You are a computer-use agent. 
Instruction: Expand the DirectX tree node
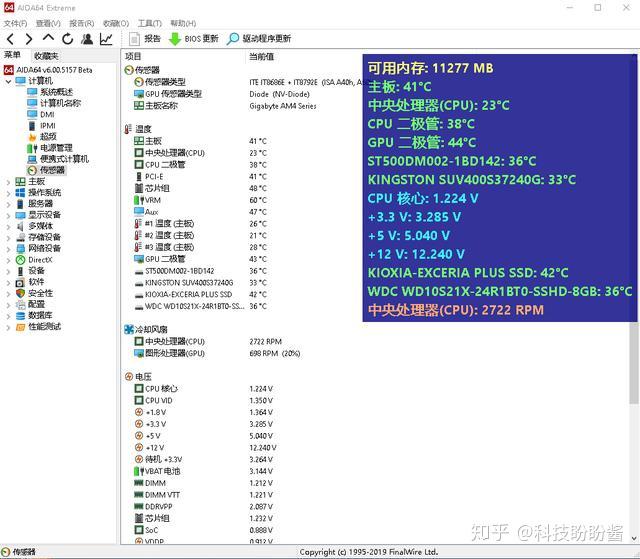coord(8,260)
